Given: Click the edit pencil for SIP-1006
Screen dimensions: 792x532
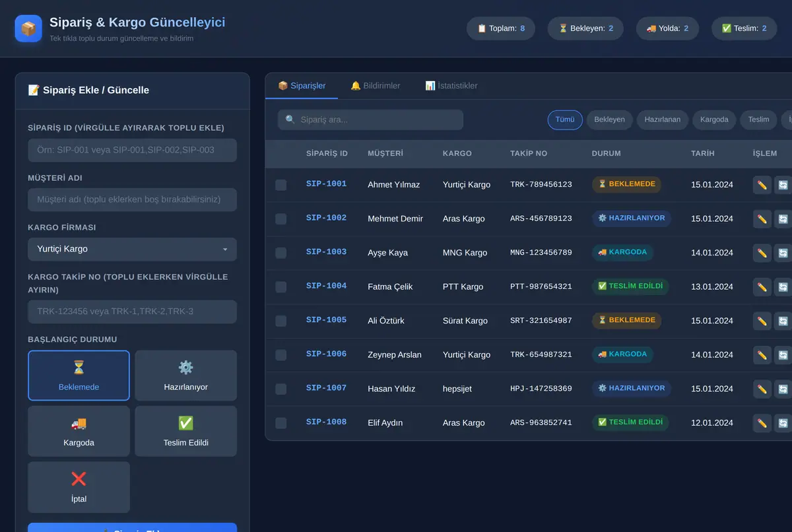Looking at the screenshot, I should (x=762, y=354).
